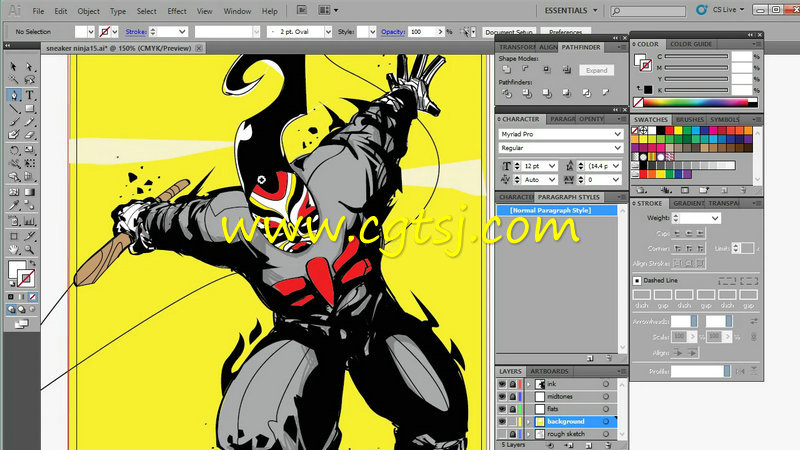
Task: Expand the rough sketch layer triangle
Action: click(x=529, y=434)
